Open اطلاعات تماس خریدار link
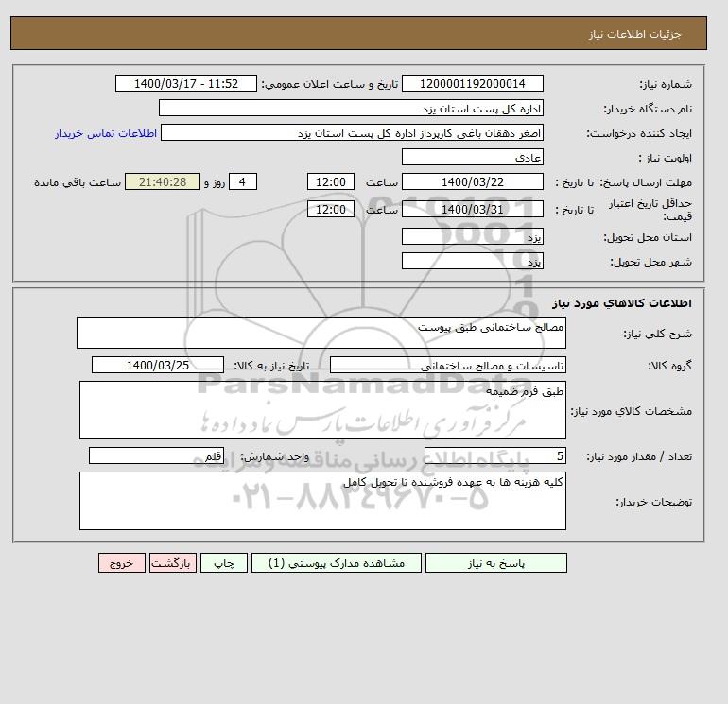The height and width of the screenshot is (704, 728). tap(106, 133)
